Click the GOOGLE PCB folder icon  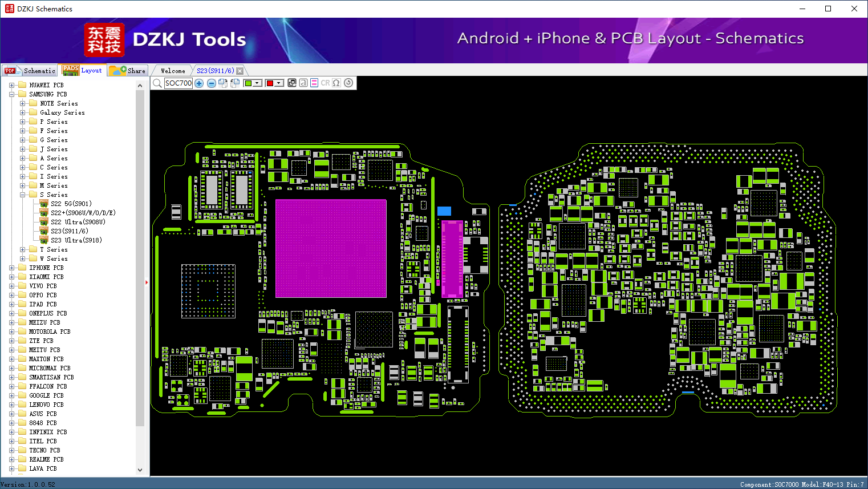(22, 395)
